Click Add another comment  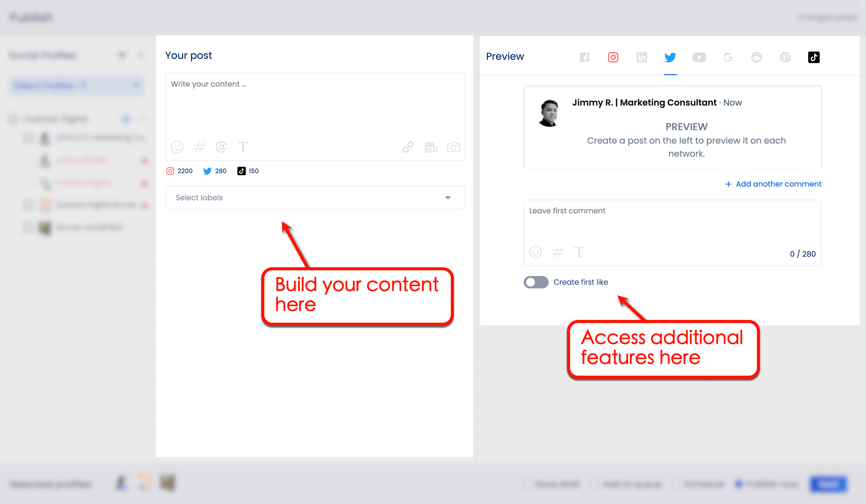(773, 184)
